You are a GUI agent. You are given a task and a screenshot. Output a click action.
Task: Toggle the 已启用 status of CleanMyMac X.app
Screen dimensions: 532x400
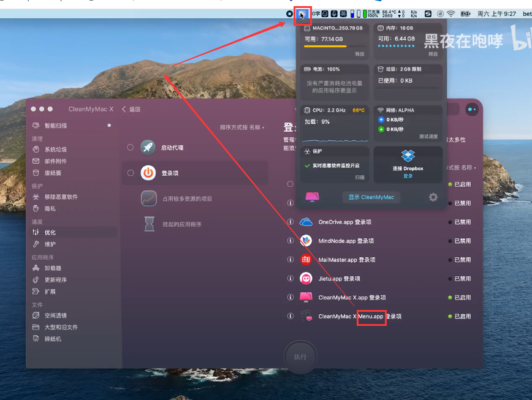point(460,298)
